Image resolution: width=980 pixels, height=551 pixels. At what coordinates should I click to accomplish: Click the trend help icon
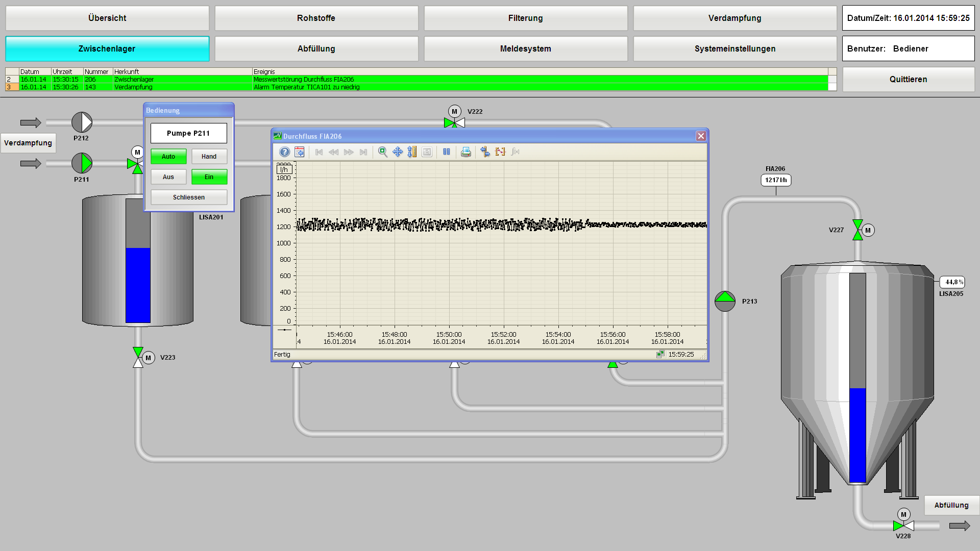pyautogui.click(x=284, y=152)
